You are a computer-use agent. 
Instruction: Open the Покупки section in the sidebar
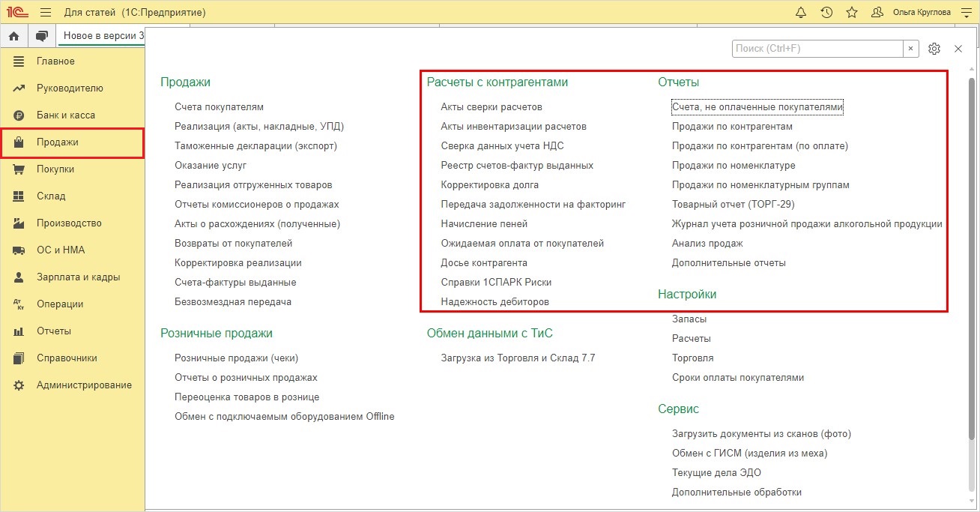tap(73, 169)
